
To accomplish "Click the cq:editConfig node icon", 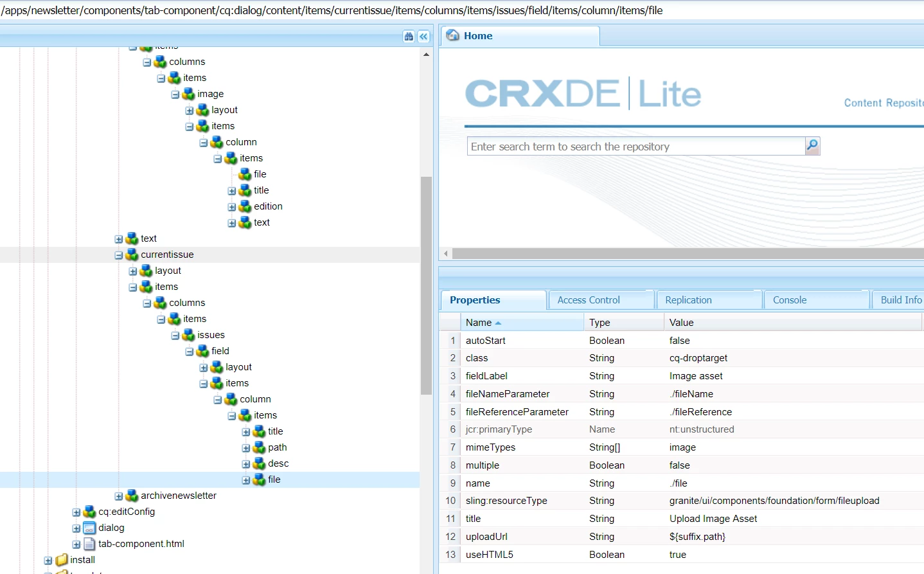I will pyautogui.click(x=89, y=512).
